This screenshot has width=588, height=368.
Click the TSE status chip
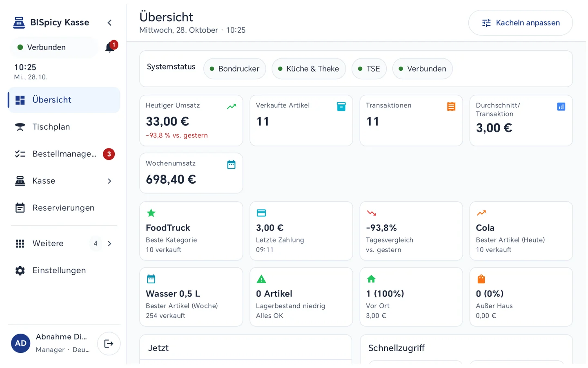pyautogui.click(x=369, y=69)
